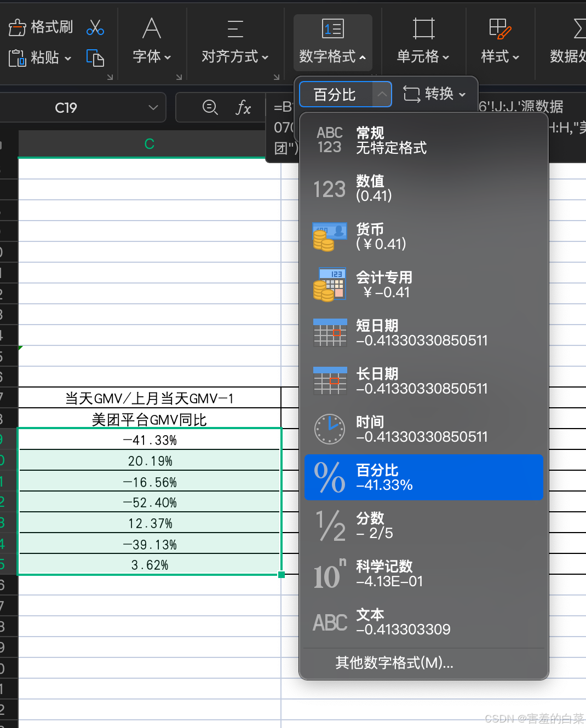Open the 转换 convert dropdown
Viewport: 586px width, 728px height.
tap(435, 94)
